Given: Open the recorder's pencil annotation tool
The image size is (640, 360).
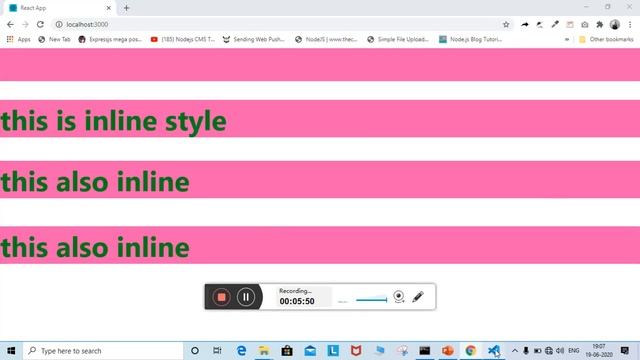Looking at the screenshot, I should 418,296.
